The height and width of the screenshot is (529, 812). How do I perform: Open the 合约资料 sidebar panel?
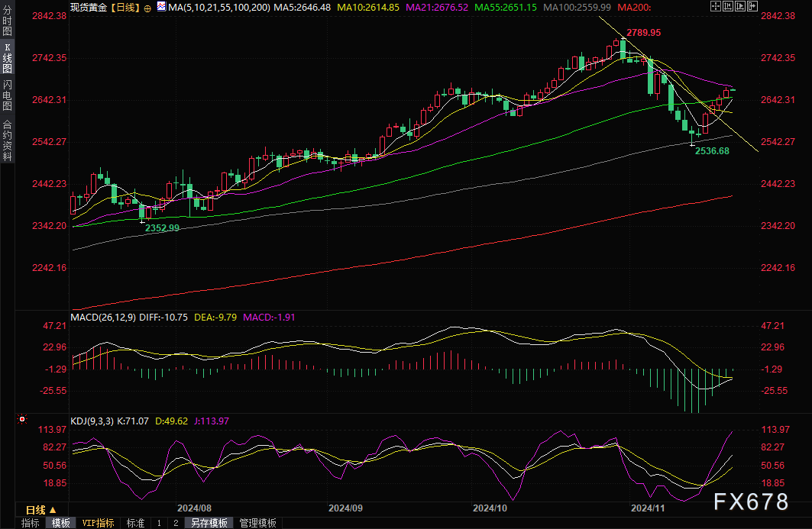pos(8,140)
